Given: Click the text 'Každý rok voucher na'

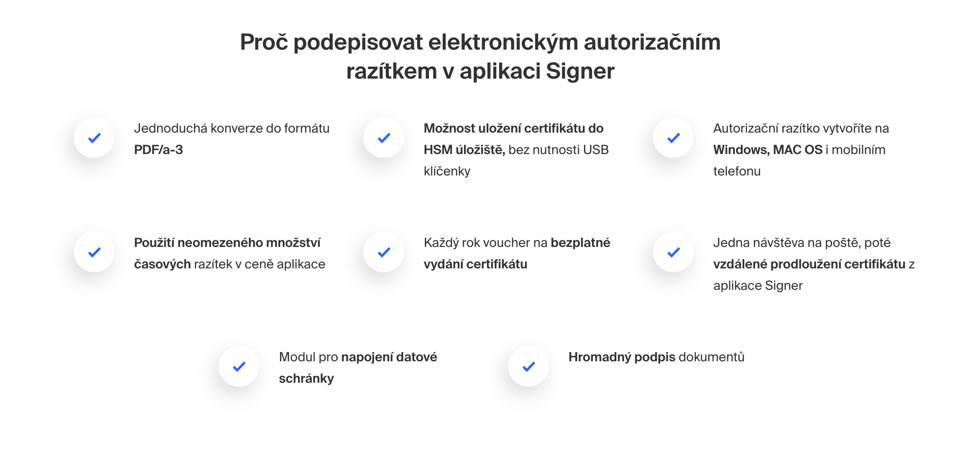Looking at the screenshot, I should click(485, 243).
